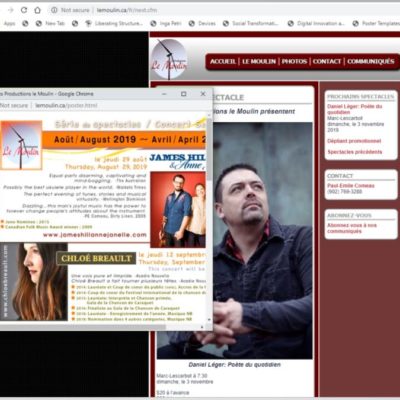Screen dimensions: 400x400
Task: Click Abonnez vous à nos communiqués link
Action: pos(352,228)
